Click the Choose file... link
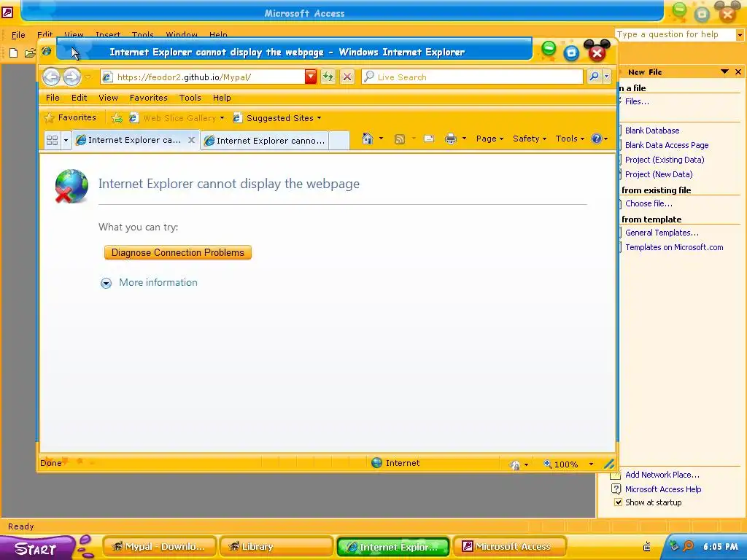This screenshot has width=747, height=560. [649, 203]
